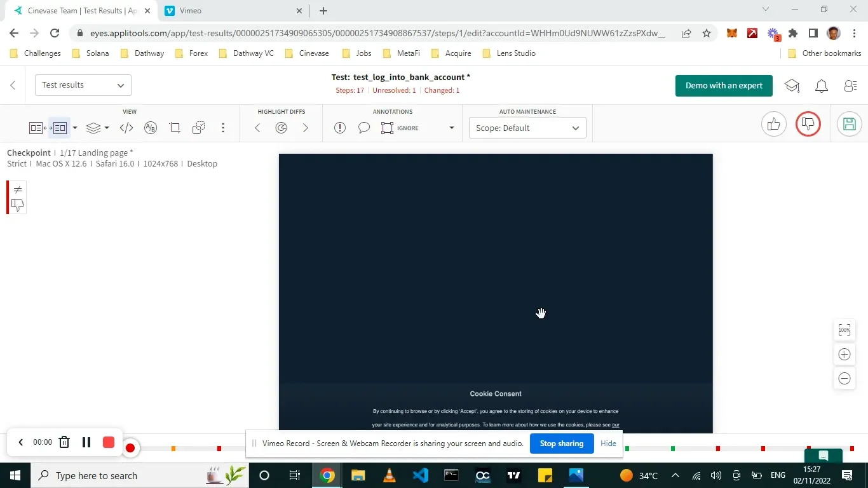
Task: Open the annotation region type dropdown arrow
Action: pos(452,128)
